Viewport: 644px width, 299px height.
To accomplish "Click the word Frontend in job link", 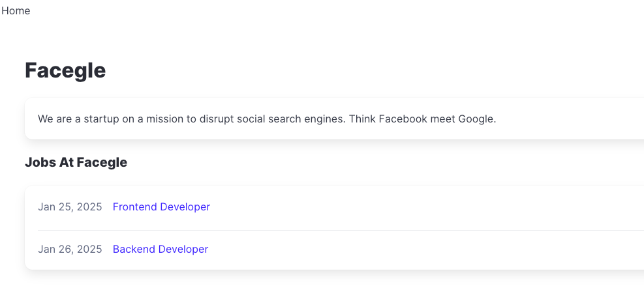I will 134,207.
